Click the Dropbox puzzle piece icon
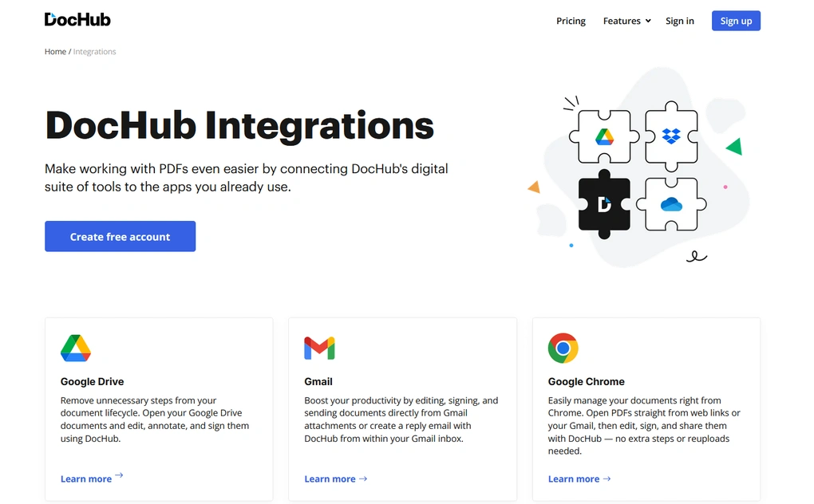Image resolution: width=814 pixels, height=504 pixels. 671,137
